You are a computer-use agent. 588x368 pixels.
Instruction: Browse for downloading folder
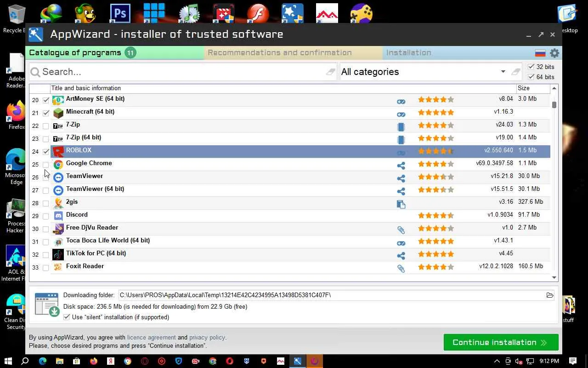pos(549,295)
